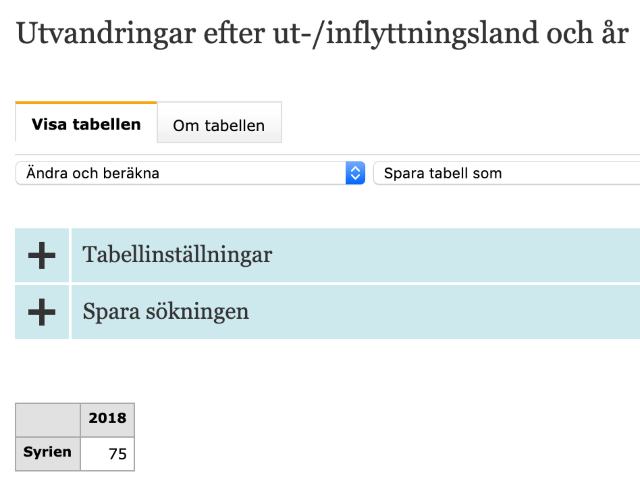Click the 2018 column header
The image size is (640, 485).
107,419
